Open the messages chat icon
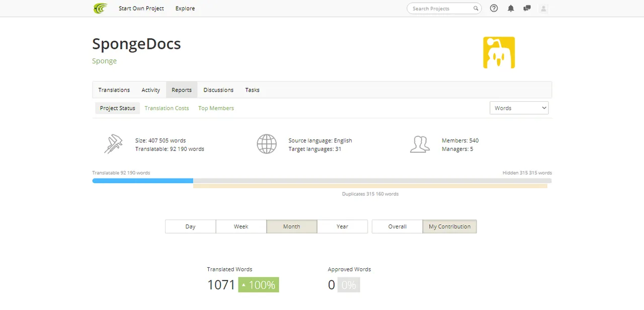This screenshot has width=644, height=310. tap(527, 9)
